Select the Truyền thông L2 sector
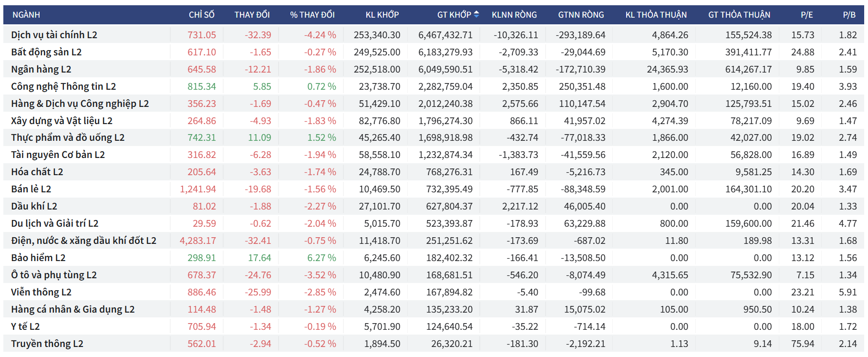Screen dimensions: 868x357 coord(47,344)
